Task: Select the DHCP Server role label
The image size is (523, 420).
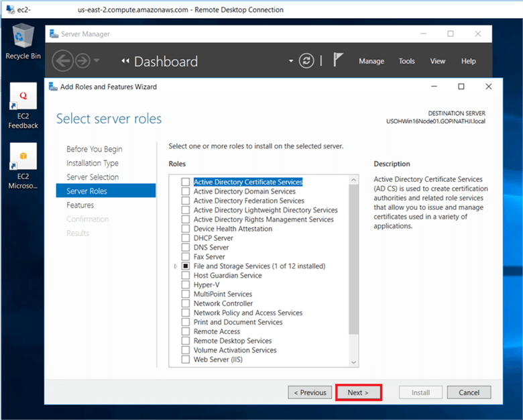Action: (x=213, y=238)
